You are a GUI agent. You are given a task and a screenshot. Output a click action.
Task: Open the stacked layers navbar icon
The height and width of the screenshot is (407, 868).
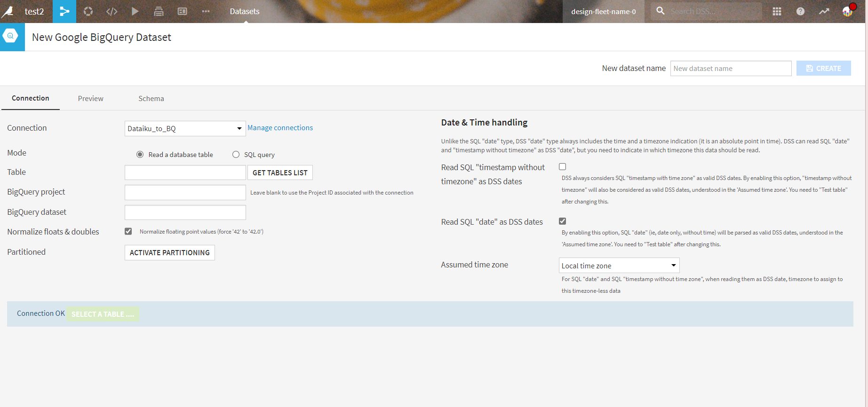(159, 11)
